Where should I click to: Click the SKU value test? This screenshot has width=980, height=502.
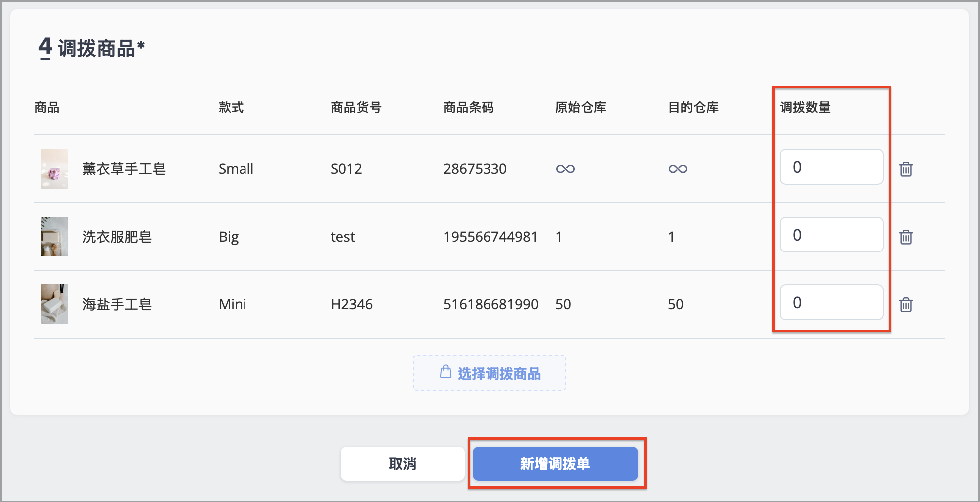pos(343,237)
